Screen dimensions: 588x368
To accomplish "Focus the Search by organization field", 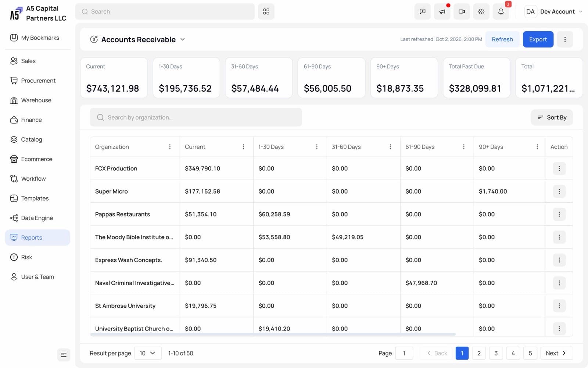I will click(x=196, y=117).
